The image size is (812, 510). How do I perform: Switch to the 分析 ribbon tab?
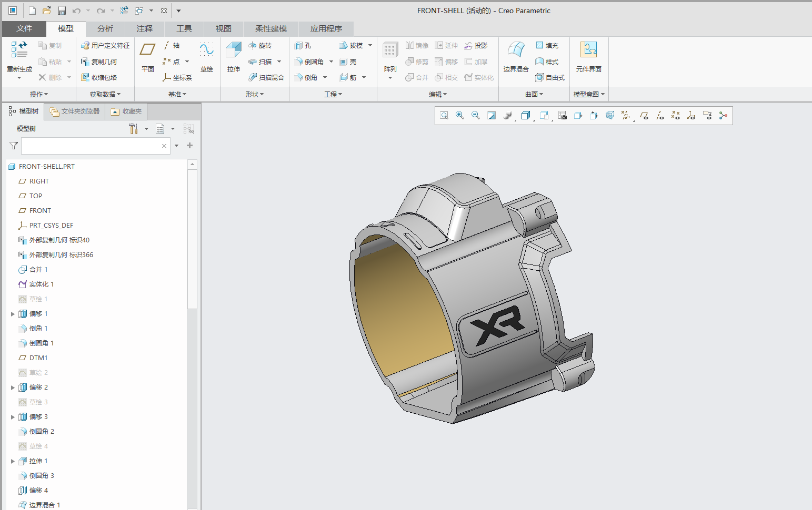coord(104,28)
